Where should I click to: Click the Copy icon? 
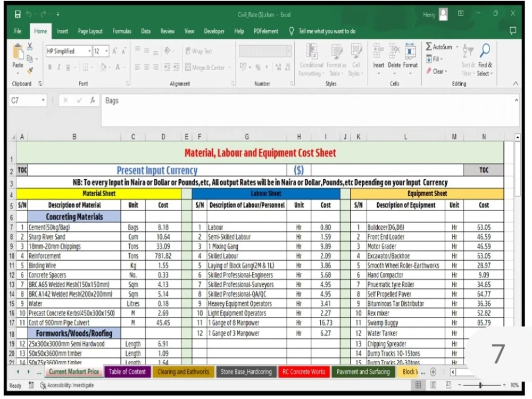pos(30,59)
